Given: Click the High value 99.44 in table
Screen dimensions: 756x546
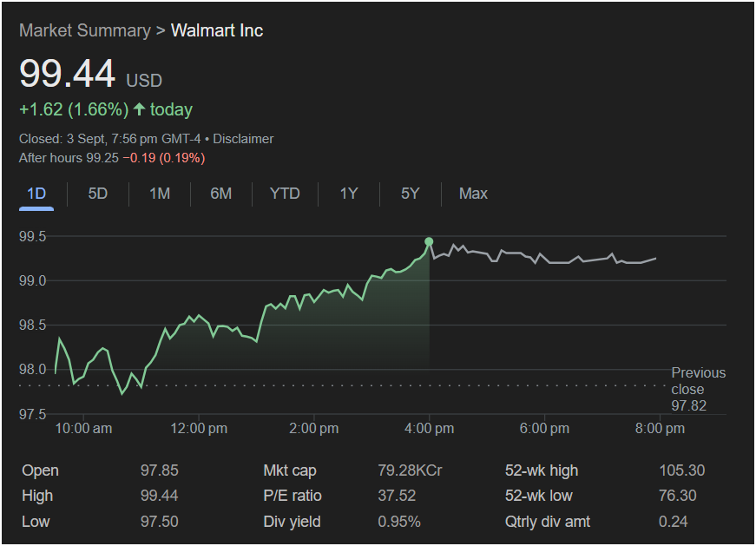Looking at the screenshot, I should click(x=160, y=496).
